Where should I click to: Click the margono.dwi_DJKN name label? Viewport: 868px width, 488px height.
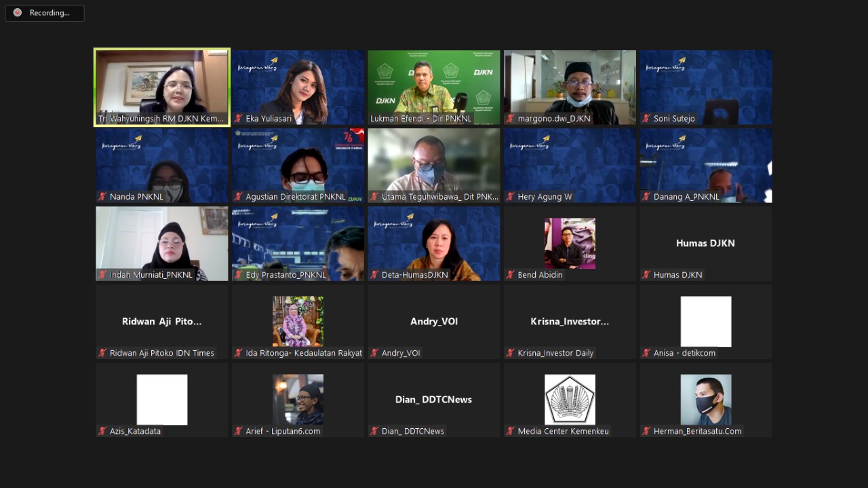pos(553,119)
